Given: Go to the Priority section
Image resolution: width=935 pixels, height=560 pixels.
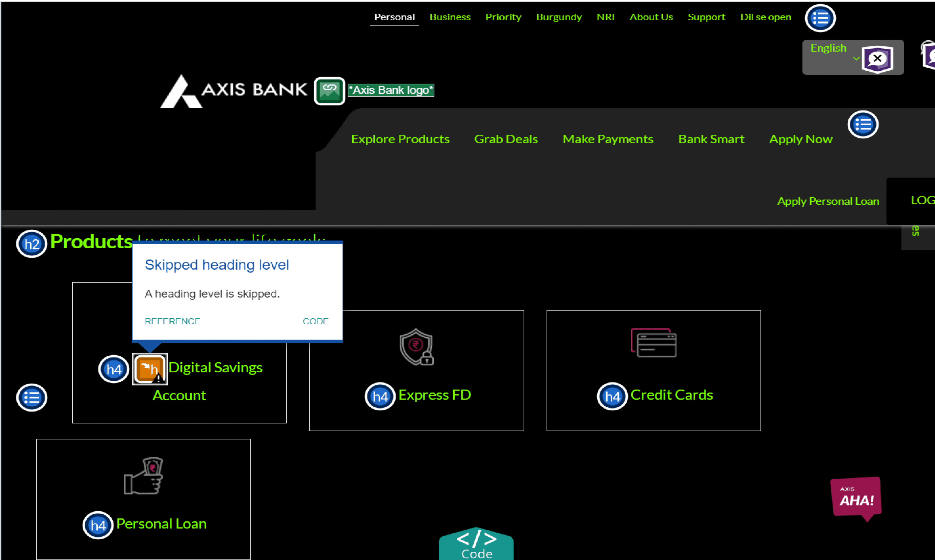Looking at the screenshot, I should (503, 17).
